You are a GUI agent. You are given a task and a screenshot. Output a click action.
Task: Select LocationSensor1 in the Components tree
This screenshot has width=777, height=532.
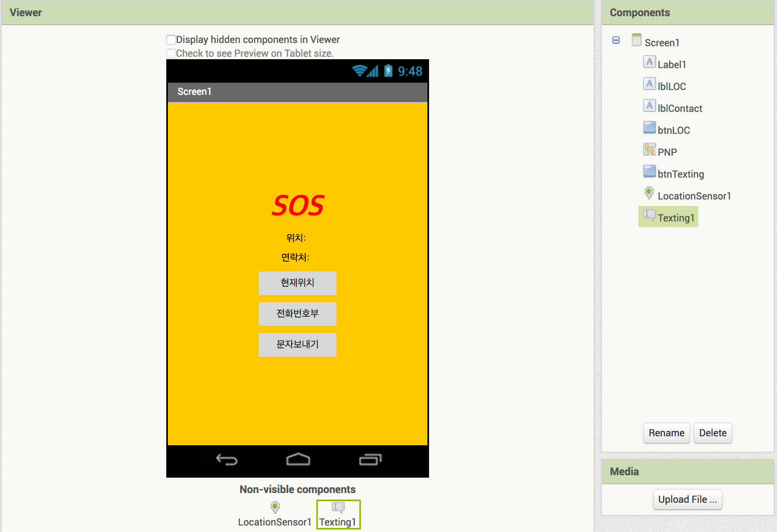point(694,196)
